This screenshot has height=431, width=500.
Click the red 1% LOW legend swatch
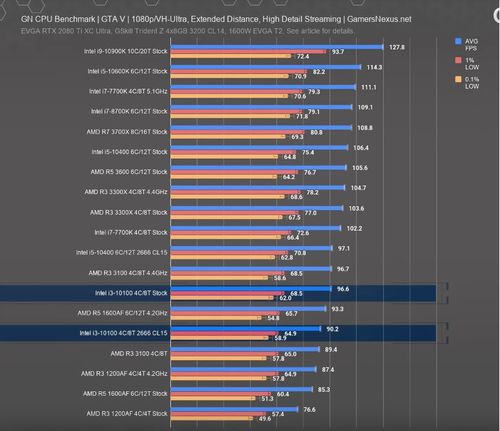458,60
